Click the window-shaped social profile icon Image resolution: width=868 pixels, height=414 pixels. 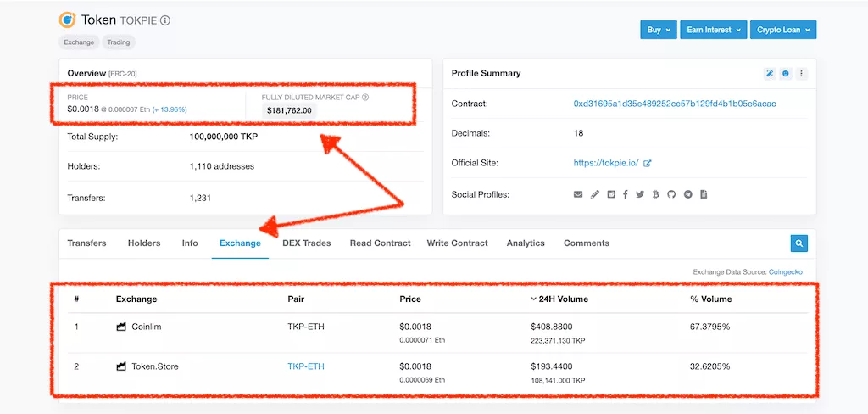point(610,194)
